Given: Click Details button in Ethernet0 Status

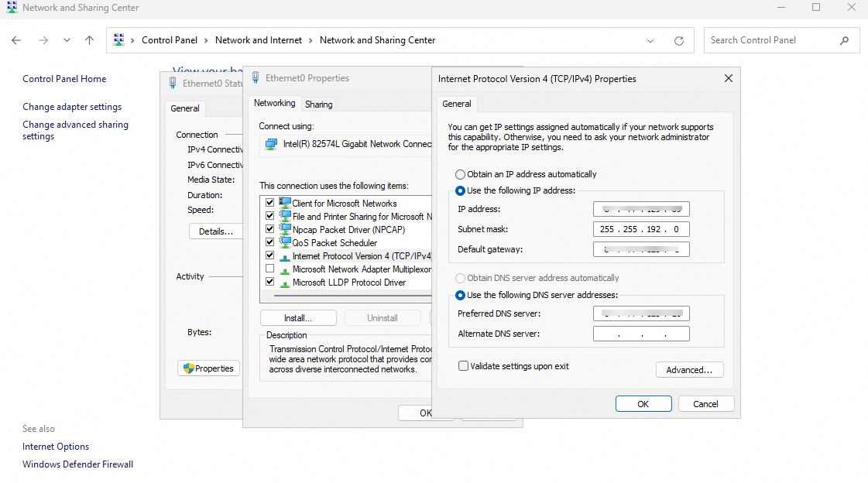Looking at the screenshot, I should pos(216,231).
